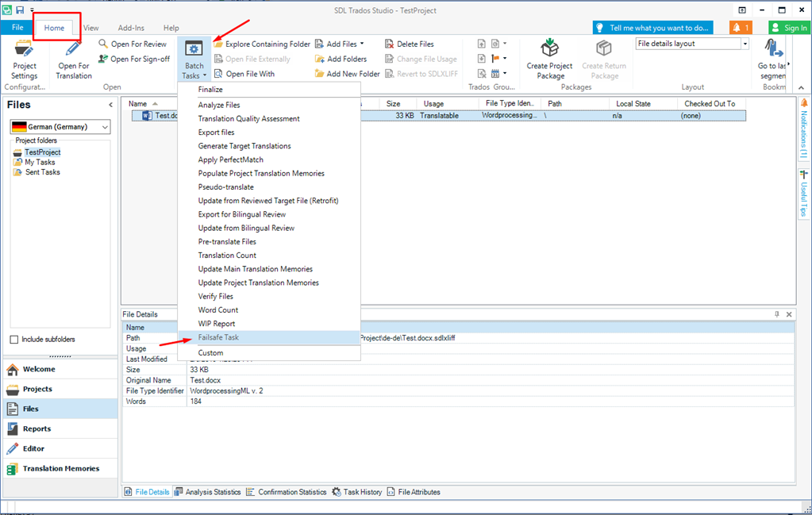The image size is (812, 515).
Task: Click the Add Folders icon
Action: pyautogui.click(x=320, y=59)
